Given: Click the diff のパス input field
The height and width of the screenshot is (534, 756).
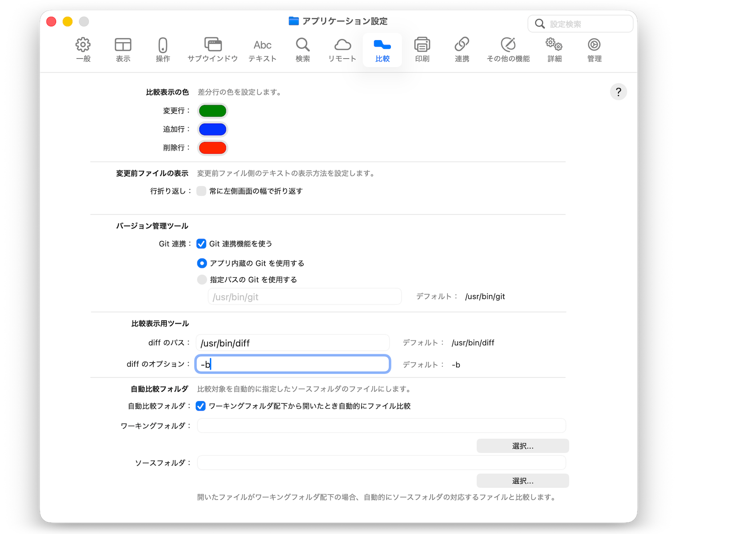Looking at the screenshot, I should click(x=293, y=343).
